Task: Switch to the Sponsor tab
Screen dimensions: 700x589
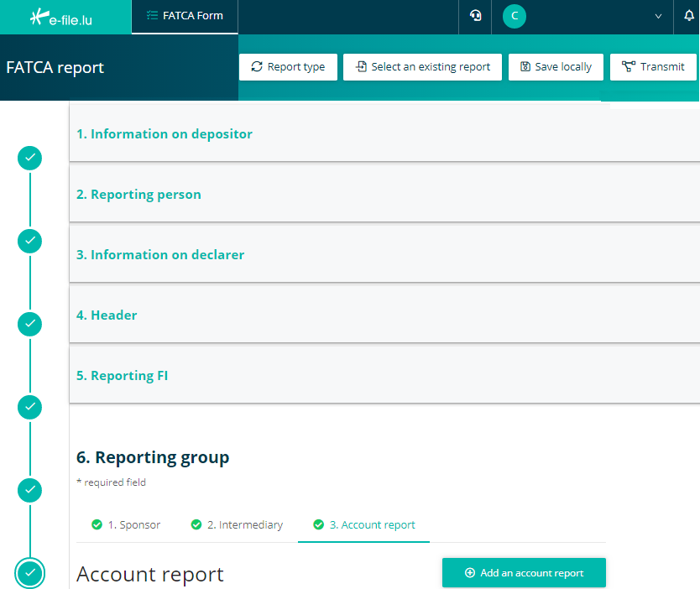Action: 126,525
